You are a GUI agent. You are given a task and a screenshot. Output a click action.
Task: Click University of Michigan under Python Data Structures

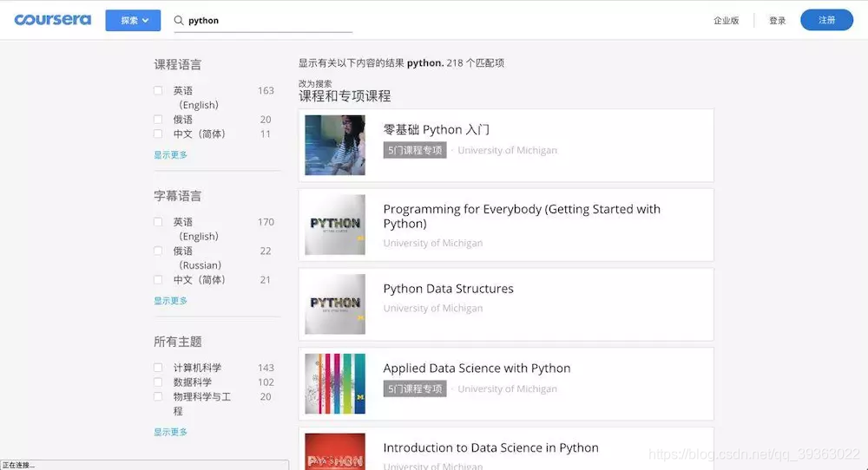tap(433, 308)
